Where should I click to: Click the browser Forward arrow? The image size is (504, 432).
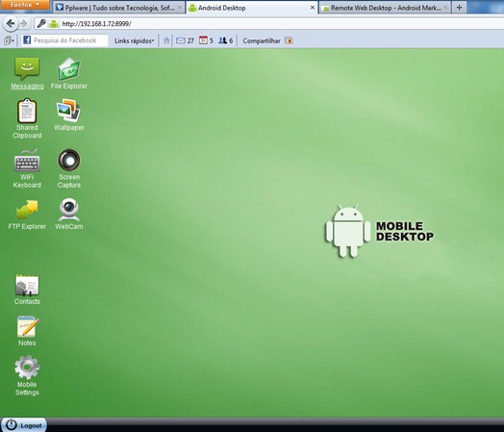tap(24, 23)
